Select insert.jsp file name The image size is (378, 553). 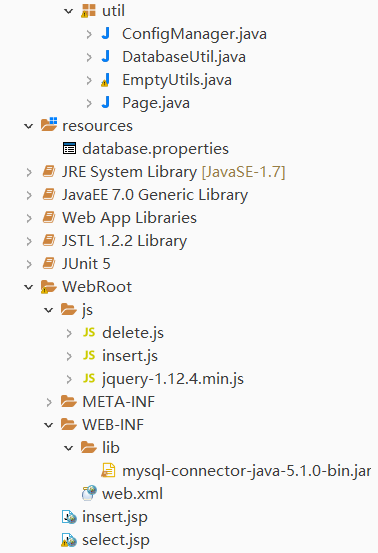point(115,517)
